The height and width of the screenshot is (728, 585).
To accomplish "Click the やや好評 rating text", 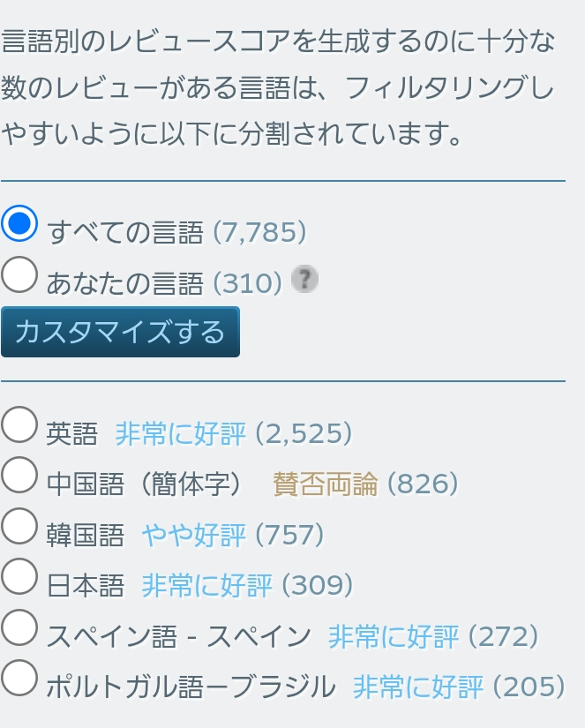I will 193,535.
